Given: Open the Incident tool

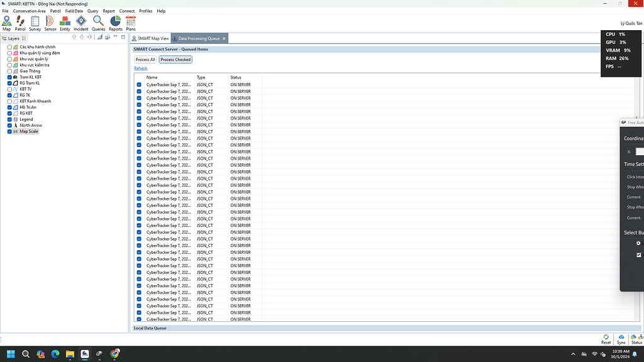Looking at the screenshot, I should 80,22.
